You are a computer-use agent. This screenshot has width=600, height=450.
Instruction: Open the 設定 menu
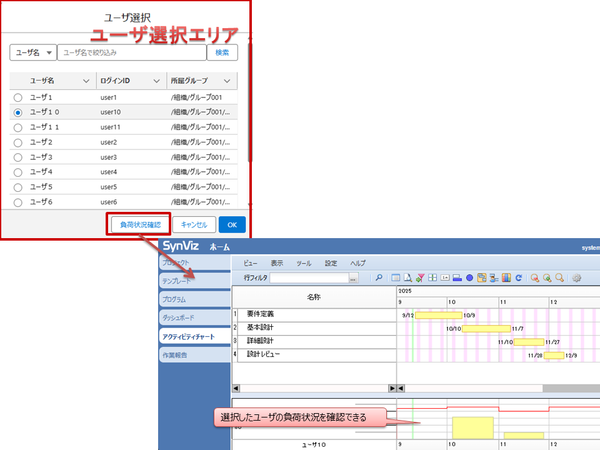pos(331,263)
